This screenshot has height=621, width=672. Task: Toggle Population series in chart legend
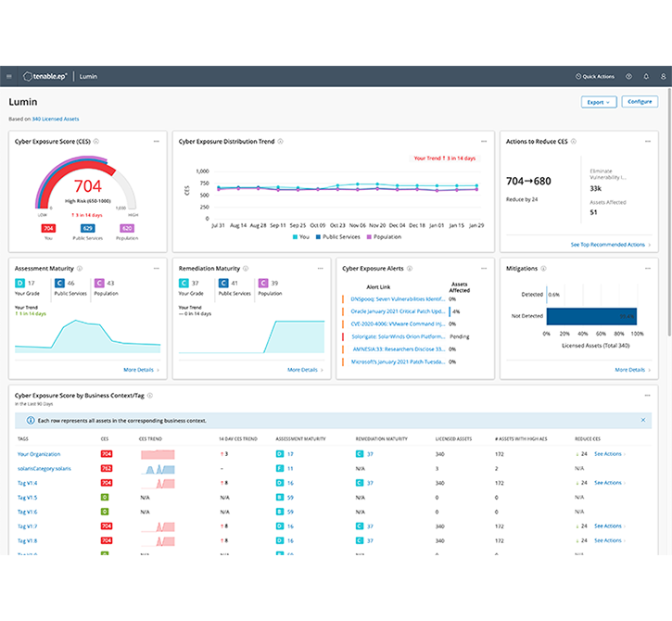[x=384, y=237]
